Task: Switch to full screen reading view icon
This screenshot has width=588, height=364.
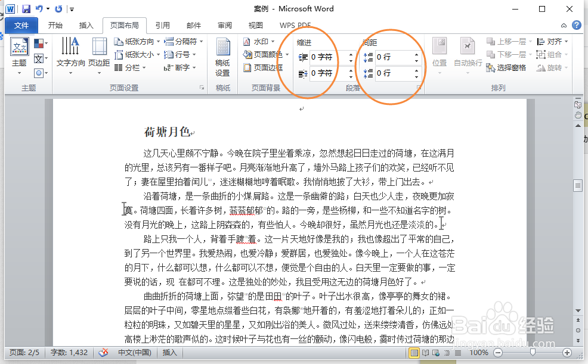Action: 425,353
